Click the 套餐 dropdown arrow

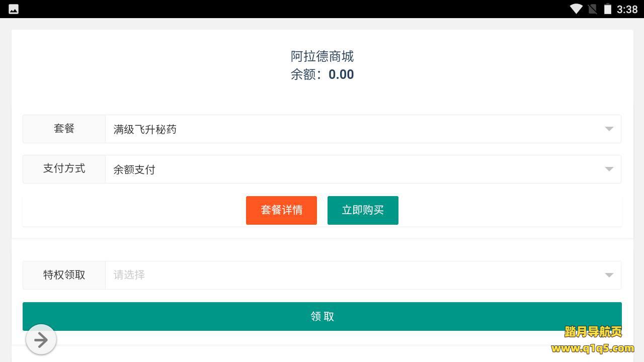[609, 129]
